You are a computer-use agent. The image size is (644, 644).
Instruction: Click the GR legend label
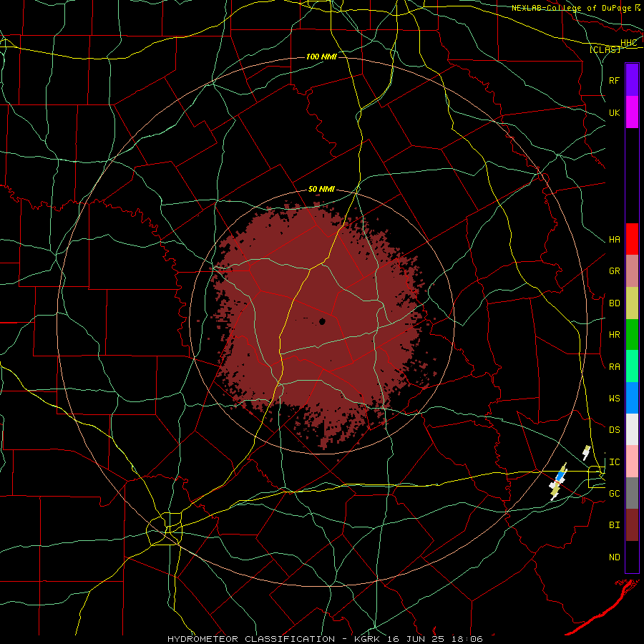click(x=614, y=271)
